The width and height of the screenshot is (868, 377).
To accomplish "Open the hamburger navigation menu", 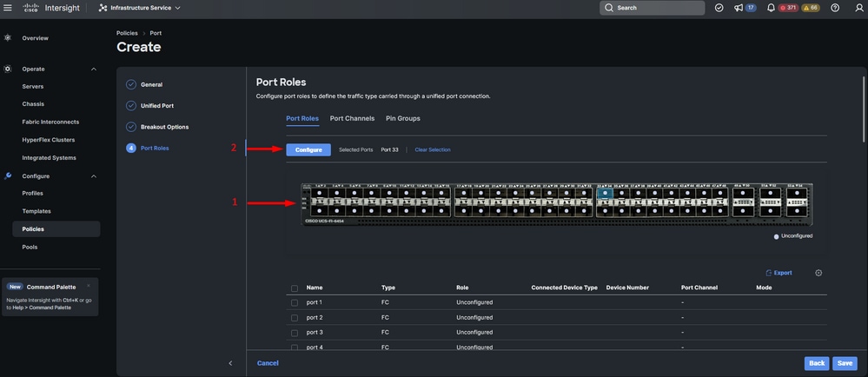I will (x=7, y=8).
